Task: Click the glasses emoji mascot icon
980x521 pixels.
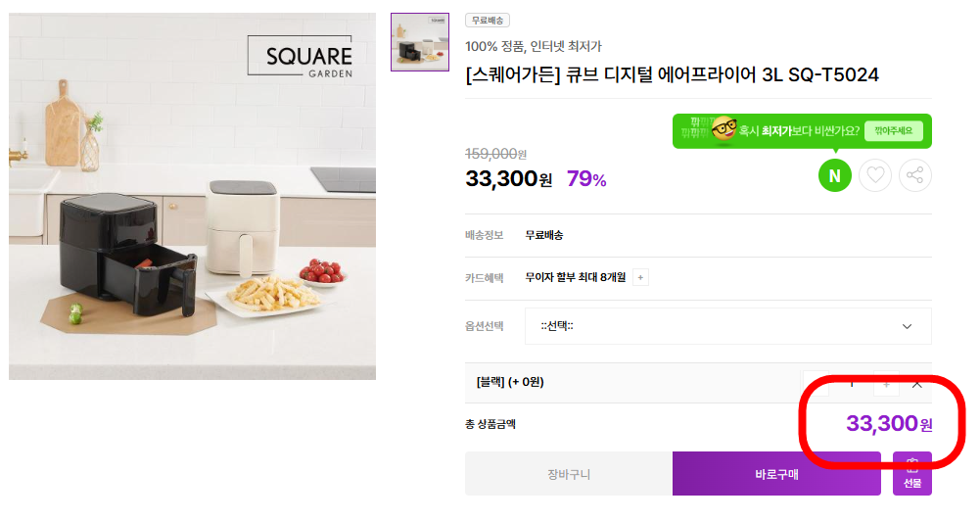Action: 723,129
